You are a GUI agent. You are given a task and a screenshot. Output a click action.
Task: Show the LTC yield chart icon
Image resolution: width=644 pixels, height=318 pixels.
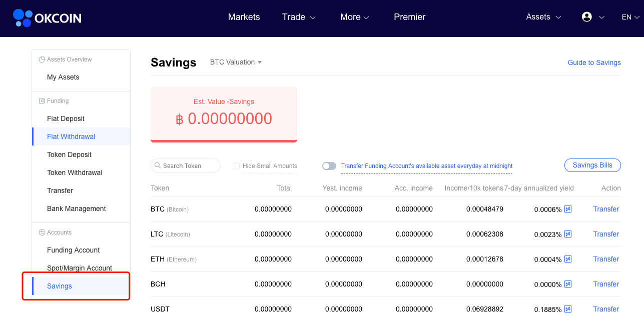568,234
